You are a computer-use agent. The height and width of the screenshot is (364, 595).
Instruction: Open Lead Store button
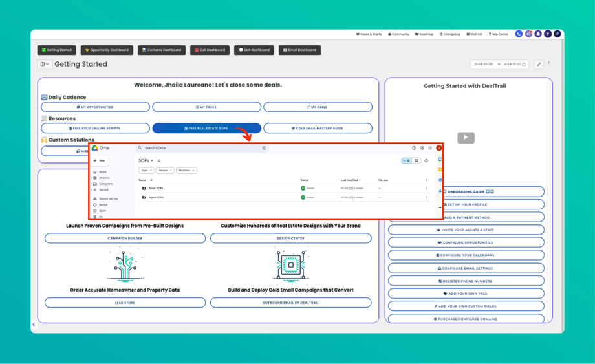pos(125,303)
